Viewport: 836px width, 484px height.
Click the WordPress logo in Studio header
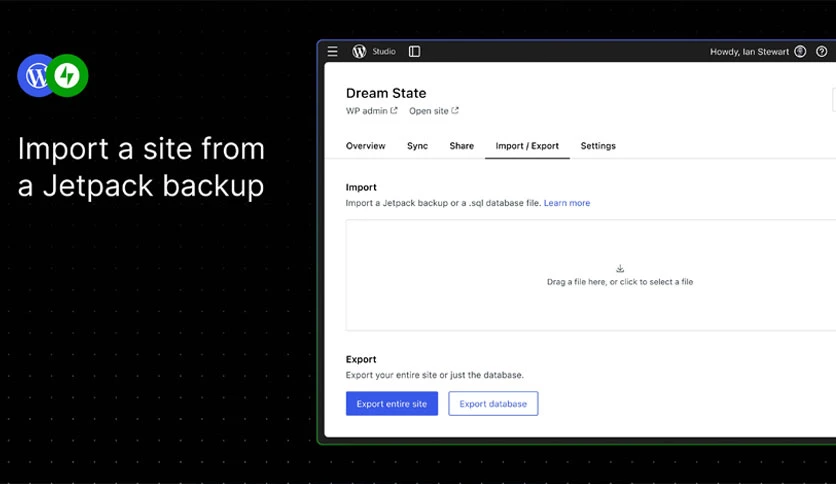[359, 51]
